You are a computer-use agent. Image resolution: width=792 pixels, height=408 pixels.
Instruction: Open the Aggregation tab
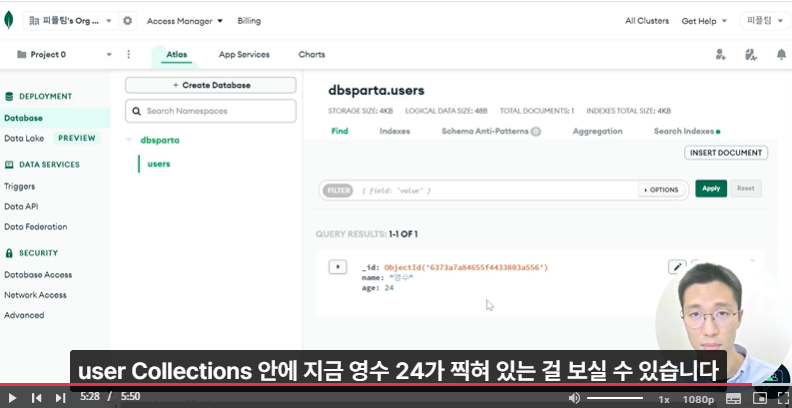[598, 131]
